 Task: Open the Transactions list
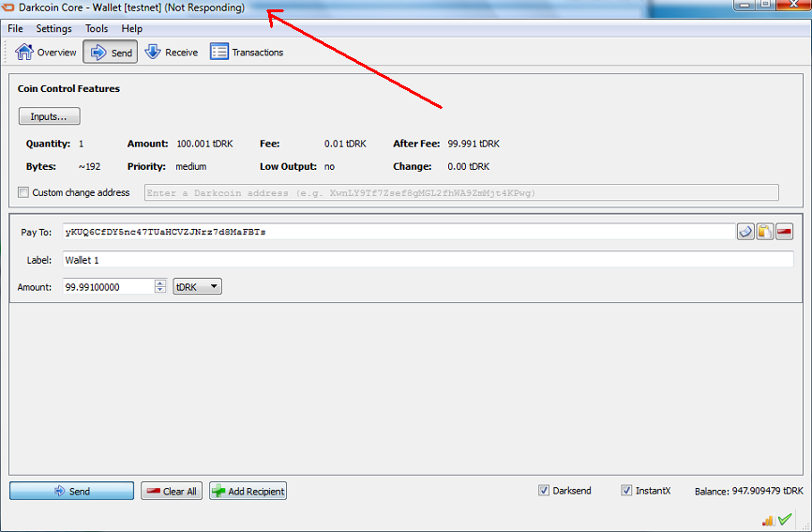pos(247,53)
